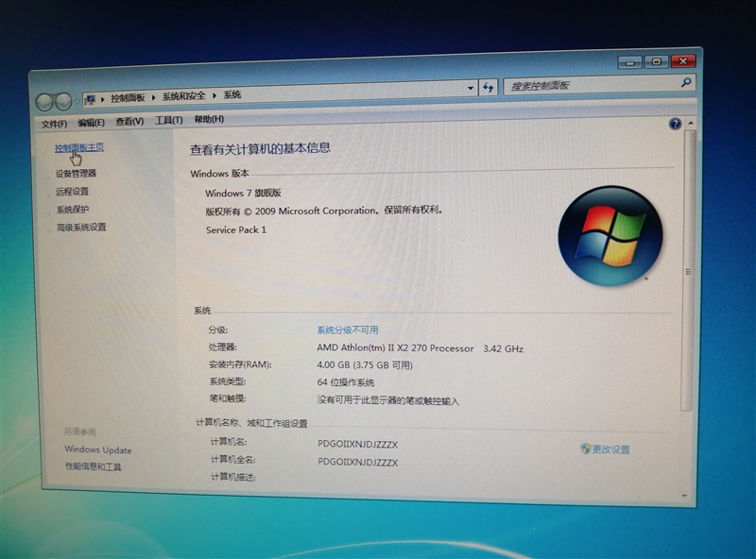
Task: Click scrollbar down arrow
Action: coord(684,496)
